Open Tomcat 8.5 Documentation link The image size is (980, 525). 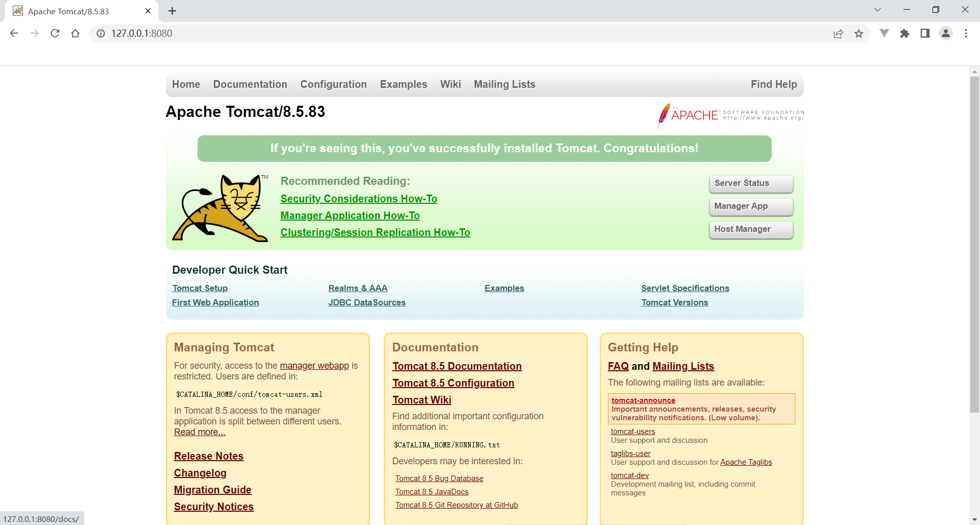pos(457,366)
